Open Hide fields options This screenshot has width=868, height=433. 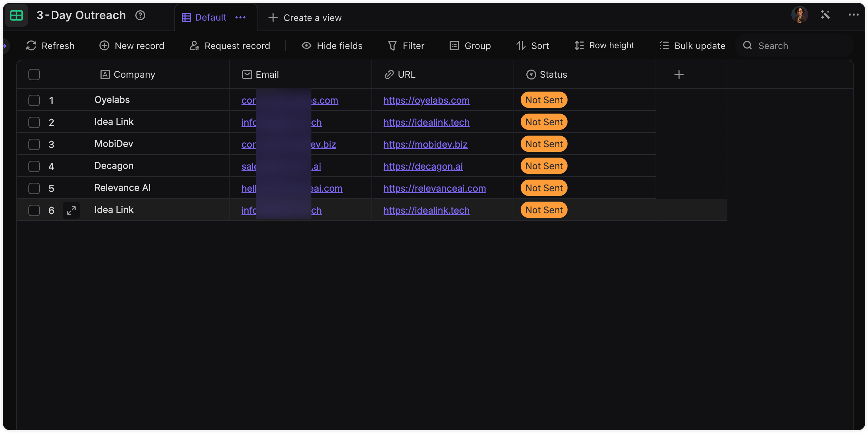[332, 45]
